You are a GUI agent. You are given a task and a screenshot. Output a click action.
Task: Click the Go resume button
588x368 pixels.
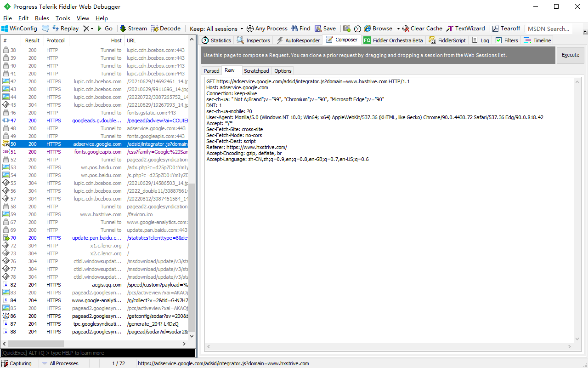pos(105,29)
